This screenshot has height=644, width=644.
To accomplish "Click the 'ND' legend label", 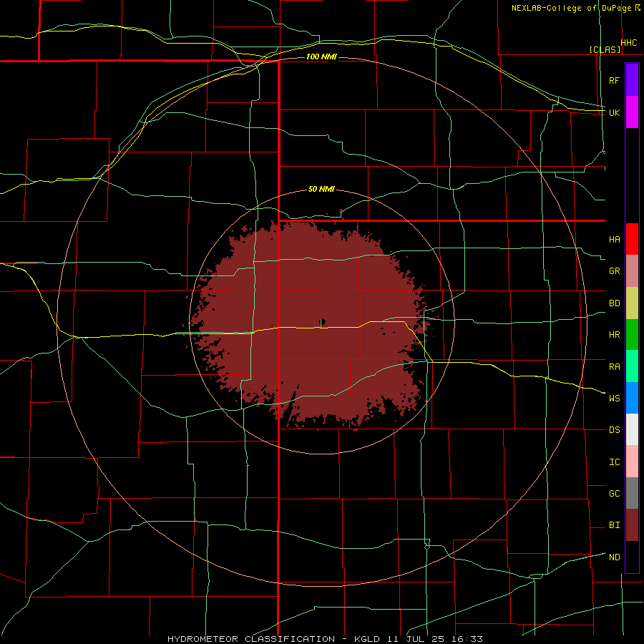I will click(x=615, y=557).
